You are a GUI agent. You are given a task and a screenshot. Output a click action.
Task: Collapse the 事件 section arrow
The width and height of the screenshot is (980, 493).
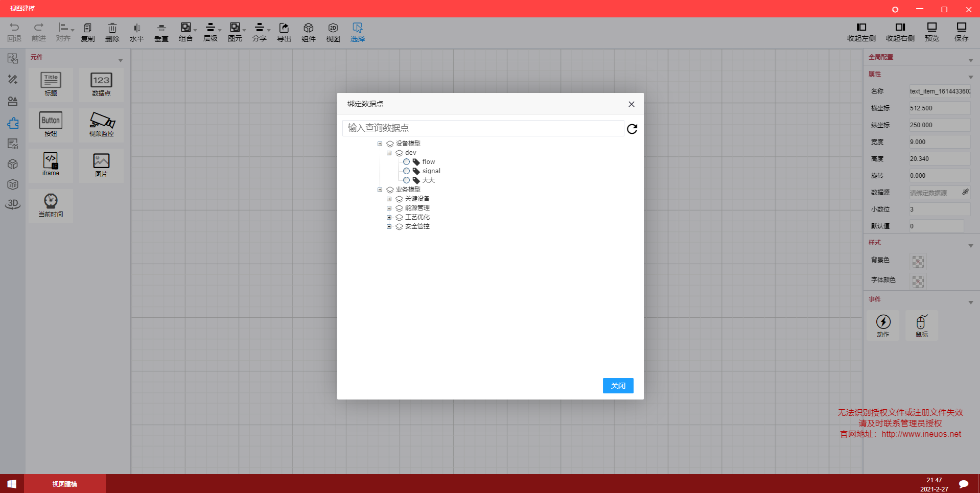pos(971,302)
